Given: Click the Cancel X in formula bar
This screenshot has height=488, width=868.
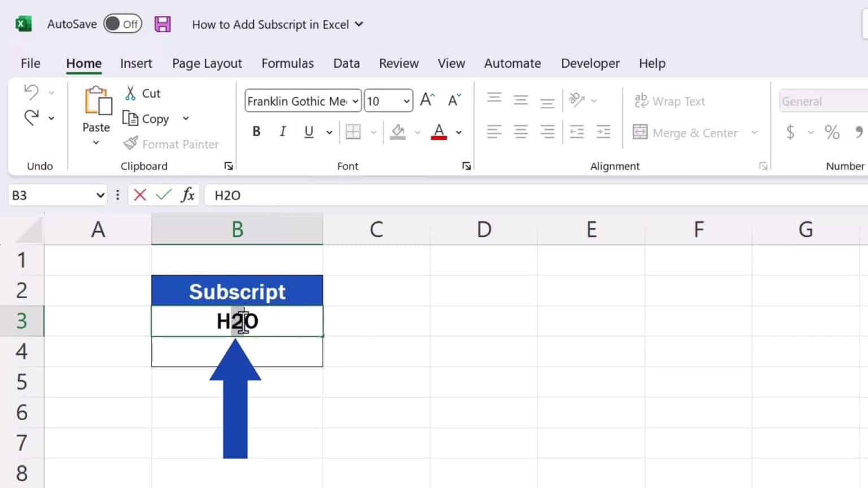Looking at the screenshot, I should tap(140, 195).
